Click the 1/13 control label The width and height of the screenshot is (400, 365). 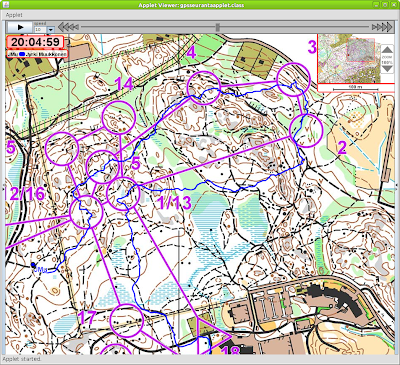tap(174, 203)
